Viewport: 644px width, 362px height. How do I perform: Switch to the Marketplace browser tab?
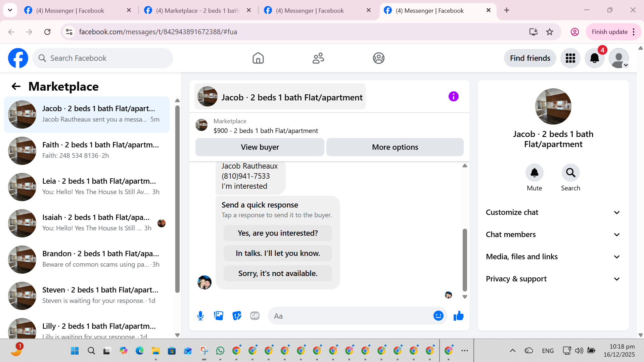tap(198, 10)
